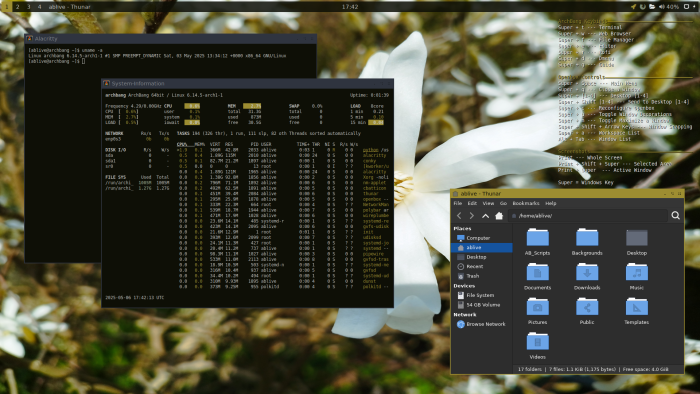This screenshot has height=394, width=700.
Task: Go back in Thunar navigation
Action: 459,216
